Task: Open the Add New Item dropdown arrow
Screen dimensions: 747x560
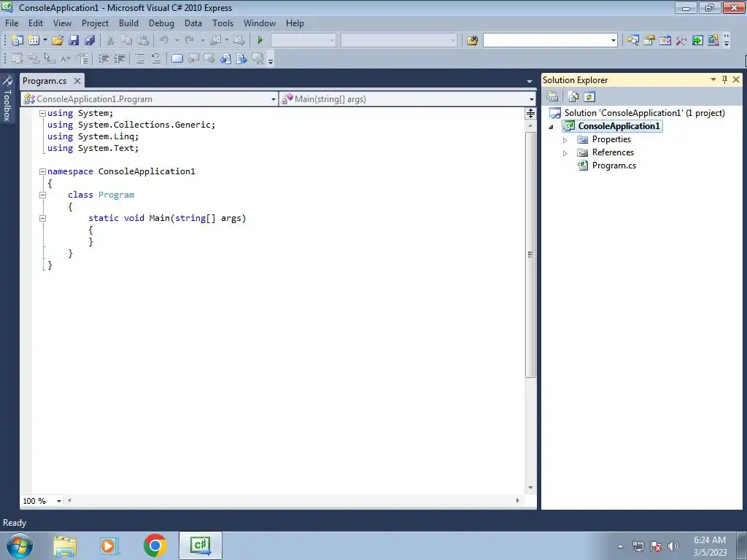Action: coord(44,41)
